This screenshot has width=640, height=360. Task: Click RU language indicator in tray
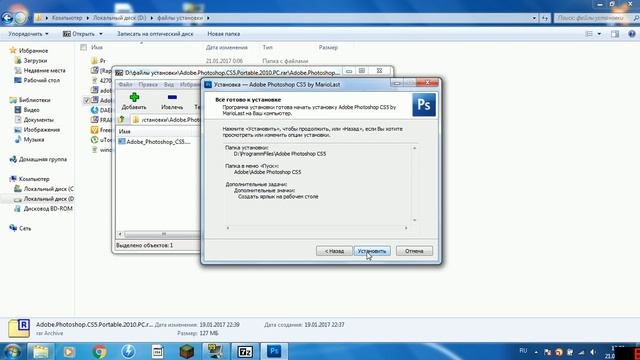pyautogui.click(x=523, y=351)
